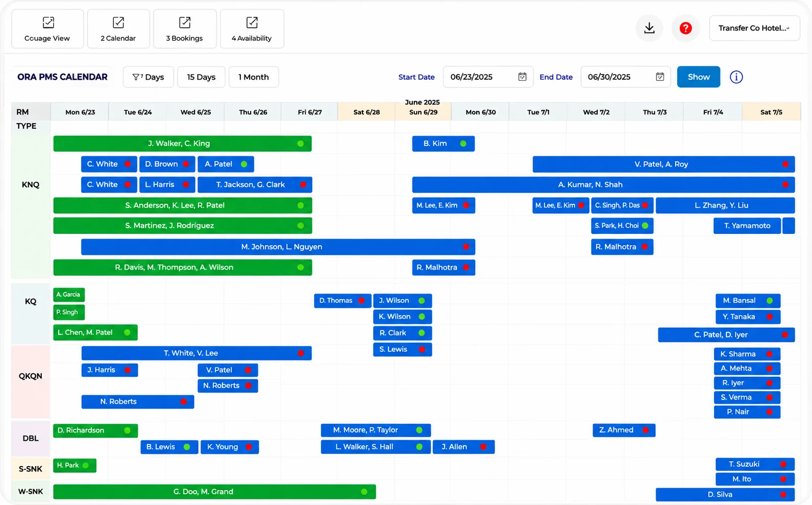Select the D. Thomas booking
Screen dimensions: 812x505
342,301
